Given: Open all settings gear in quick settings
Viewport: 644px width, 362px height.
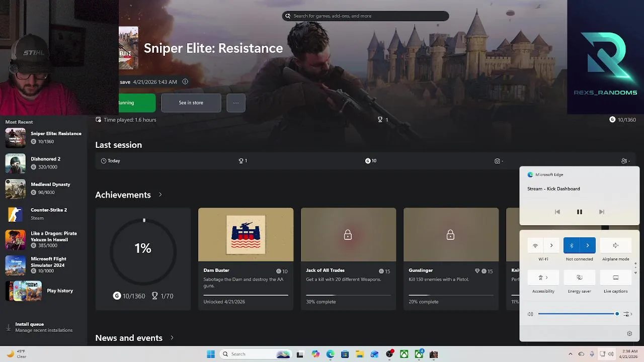Looking at the screenshot, I should click(629, 334).
